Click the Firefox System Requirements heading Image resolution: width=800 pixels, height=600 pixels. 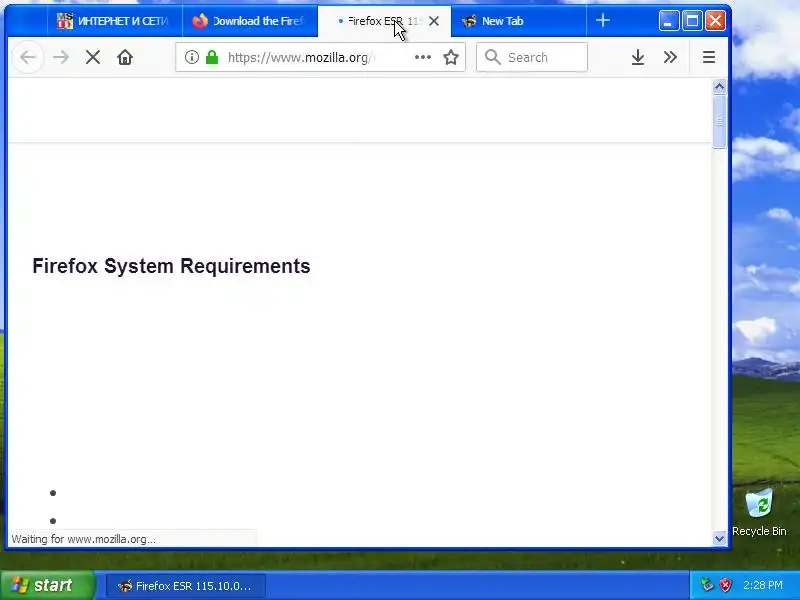pos(171,266)
